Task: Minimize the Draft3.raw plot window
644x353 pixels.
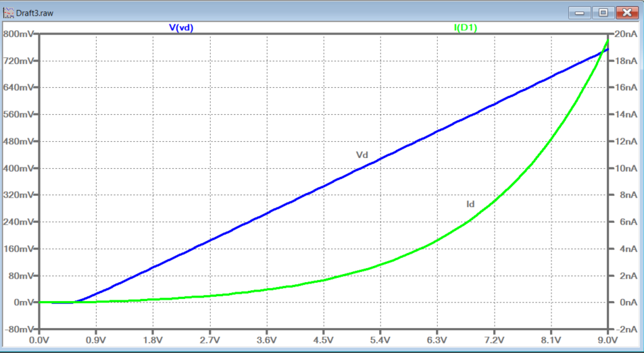Action: [x=580, y=13]
